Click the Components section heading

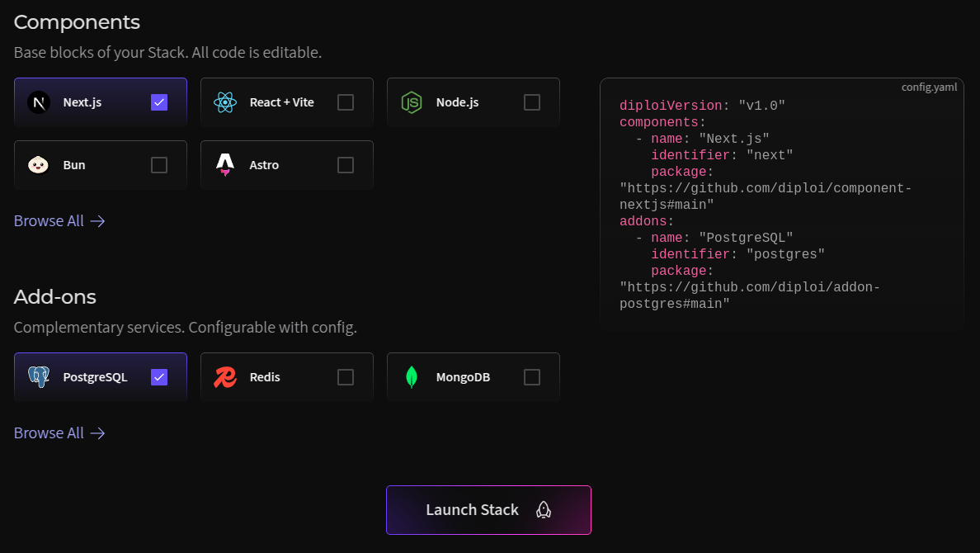click(x=77, y=22)
